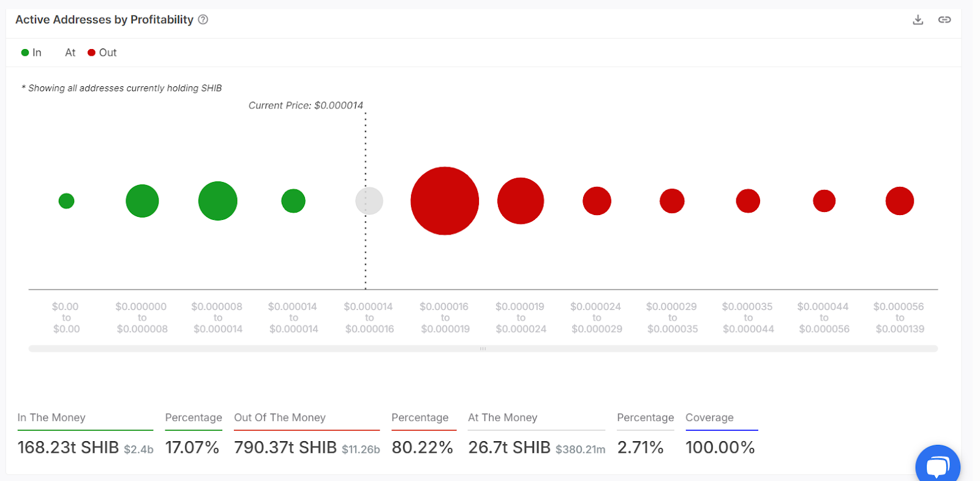Click the red bubble for $0.000035 to $0.000044
Image resolution: width=980 pixels, height=481 pixels.
click(748, 201)
